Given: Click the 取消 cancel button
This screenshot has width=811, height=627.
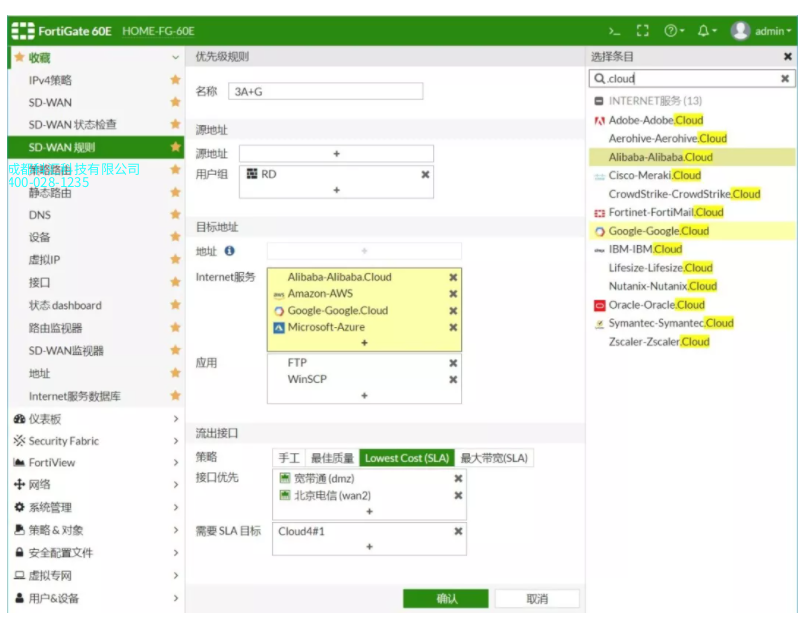Looking at the screenshot, I should point(537,599).
